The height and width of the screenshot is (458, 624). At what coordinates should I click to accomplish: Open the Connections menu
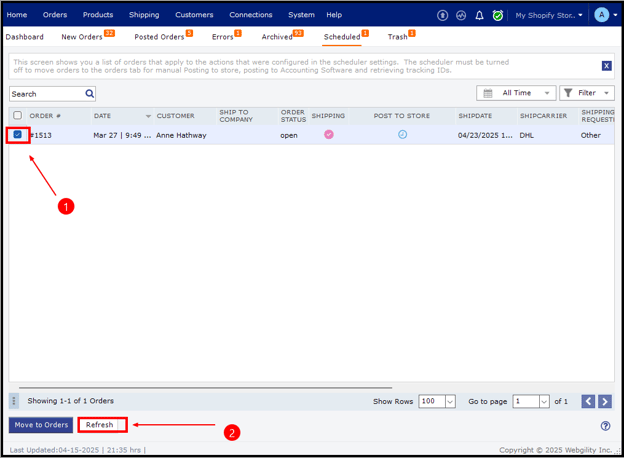[x=250, y=15]
